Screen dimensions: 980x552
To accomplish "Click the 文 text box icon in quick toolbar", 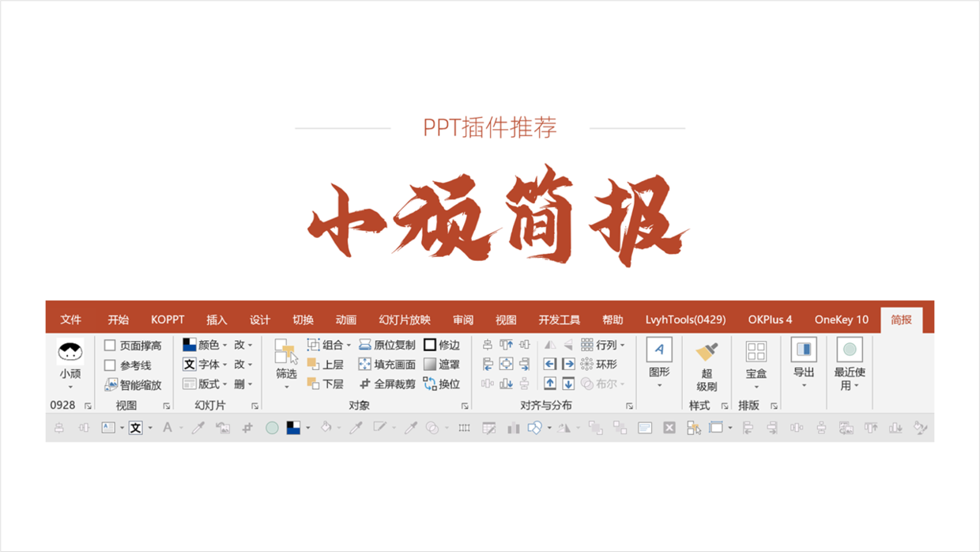I will 136,428.
